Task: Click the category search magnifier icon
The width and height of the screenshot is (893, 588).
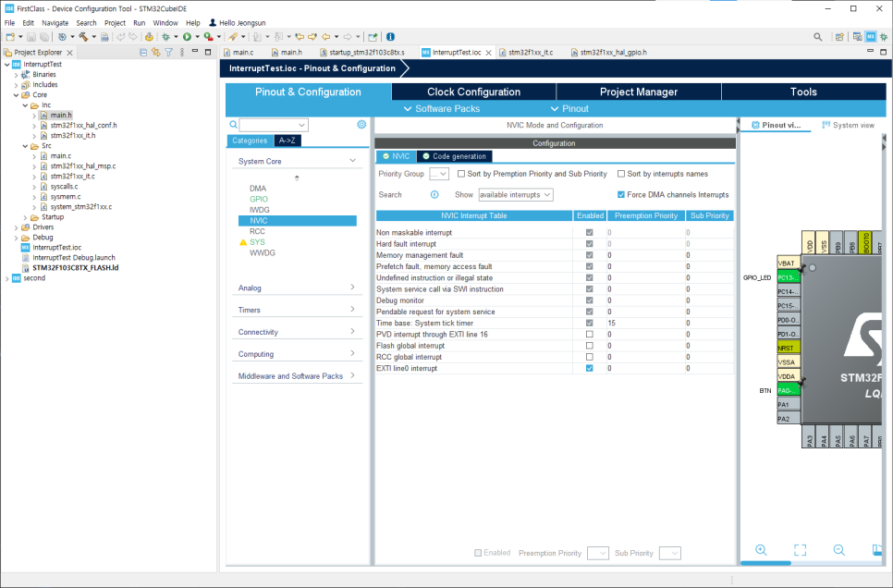Action: coord(234,124)
